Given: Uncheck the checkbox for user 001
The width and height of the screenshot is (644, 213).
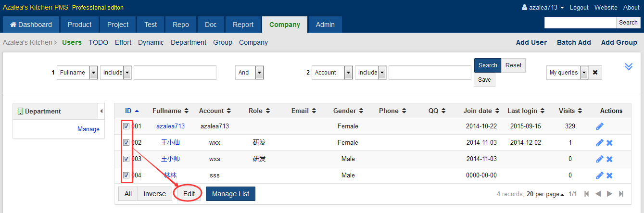Looking at the screenshot, I should (x=126, y=126).
